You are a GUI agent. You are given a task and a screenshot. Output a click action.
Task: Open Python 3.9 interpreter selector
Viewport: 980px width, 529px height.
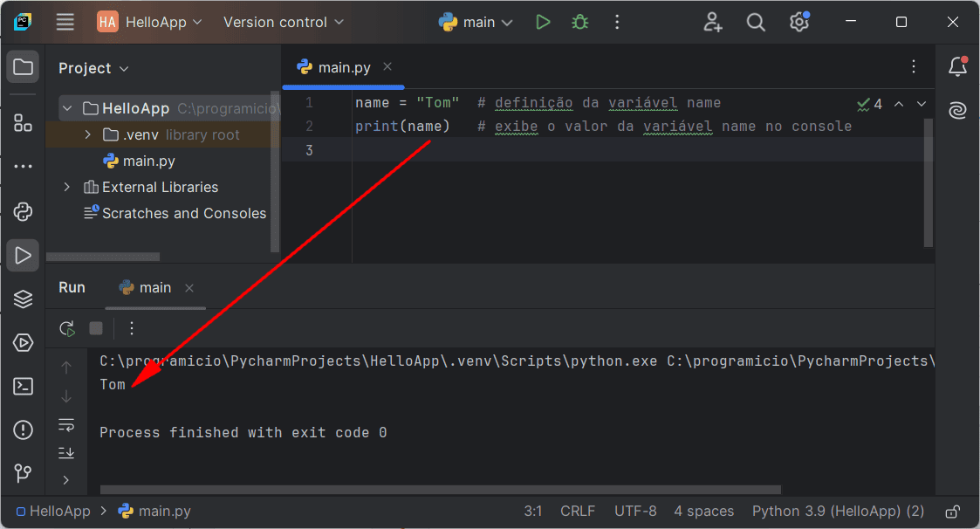coord(838,512)
